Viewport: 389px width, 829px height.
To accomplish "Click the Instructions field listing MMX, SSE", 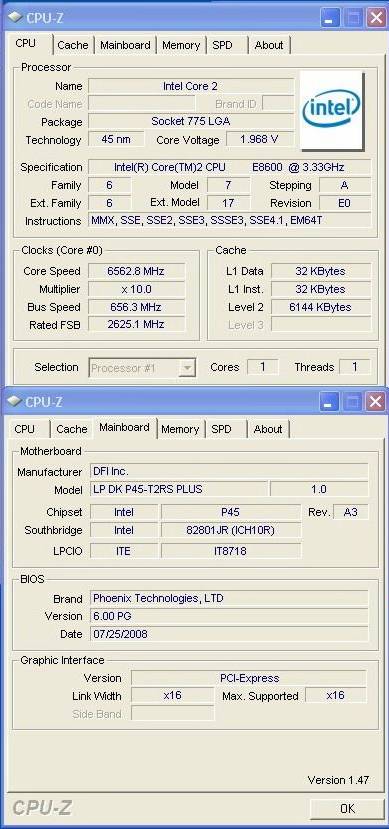I will pos(229,220).
